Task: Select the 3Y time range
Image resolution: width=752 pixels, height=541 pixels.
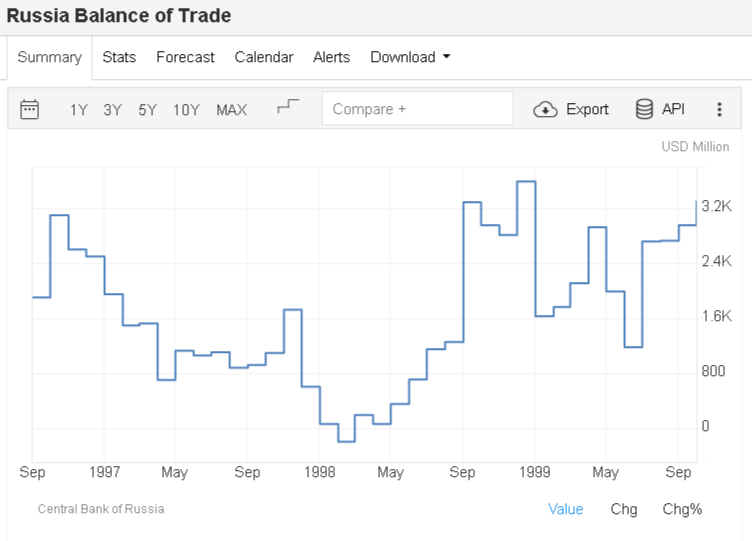Action: tap(112, 110)
